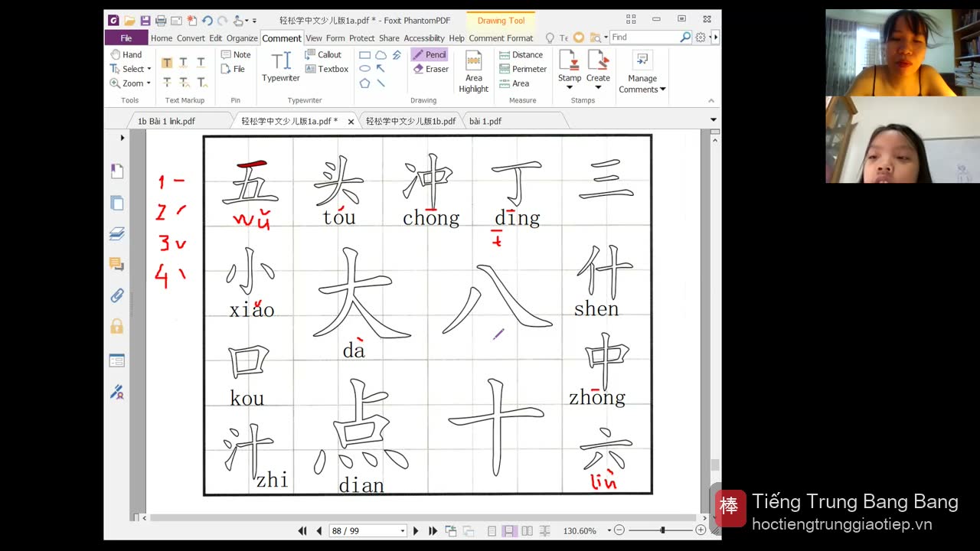Activate the Typewriter tool
Viewport: 980px width, 551px height.
coord(281,67)
